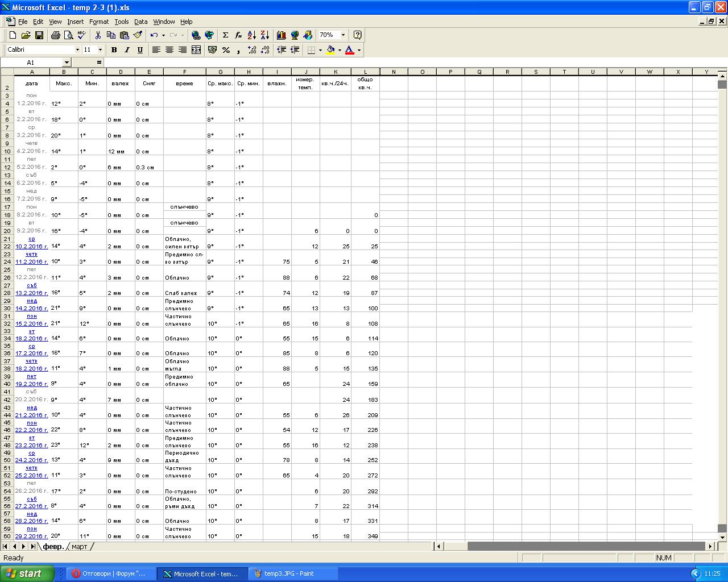This screenshot has width=728, height=582.
Task: Apply the yellow Fill Color swatch
Action: 330,50
